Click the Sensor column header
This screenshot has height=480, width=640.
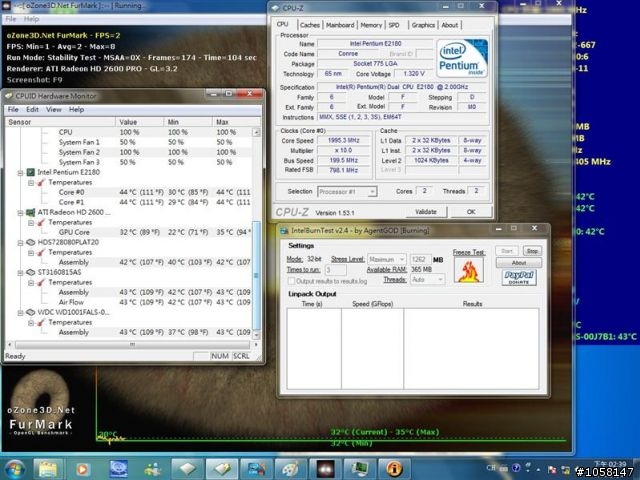click(x=60, y=122)
